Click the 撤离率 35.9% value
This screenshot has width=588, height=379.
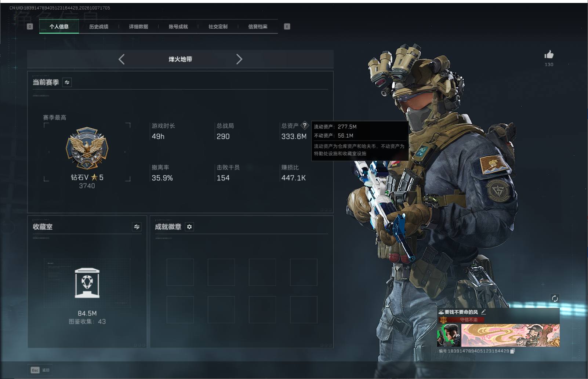point(162,178)
